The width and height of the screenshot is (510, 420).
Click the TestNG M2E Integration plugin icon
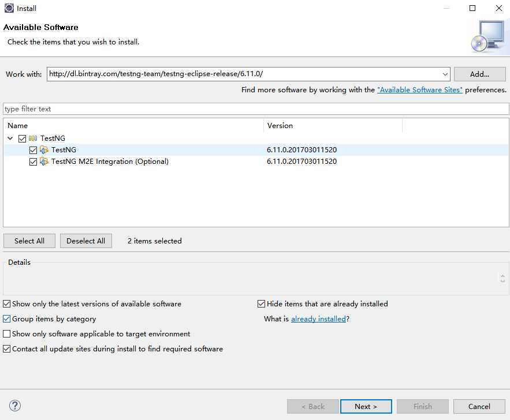tap(44, 162)
